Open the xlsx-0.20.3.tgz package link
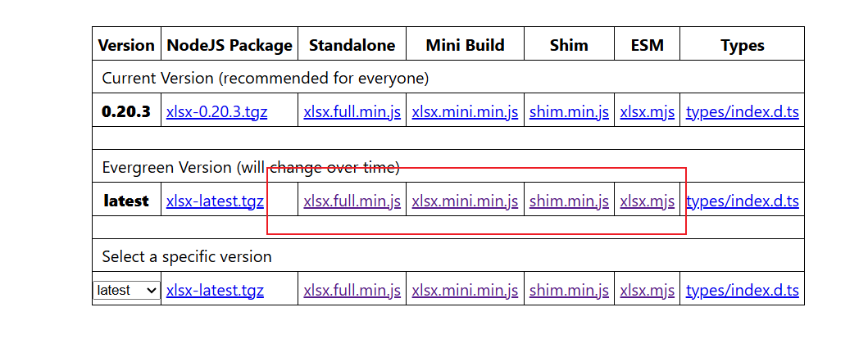The image size is (868, 339). pyautogui.click(x=217, y=112)
